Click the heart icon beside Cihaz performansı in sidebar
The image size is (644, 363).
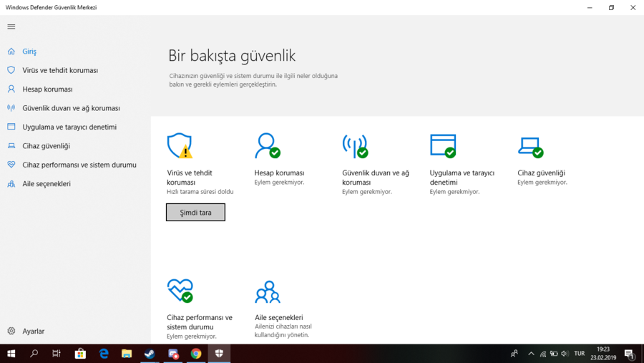point(11,165)
